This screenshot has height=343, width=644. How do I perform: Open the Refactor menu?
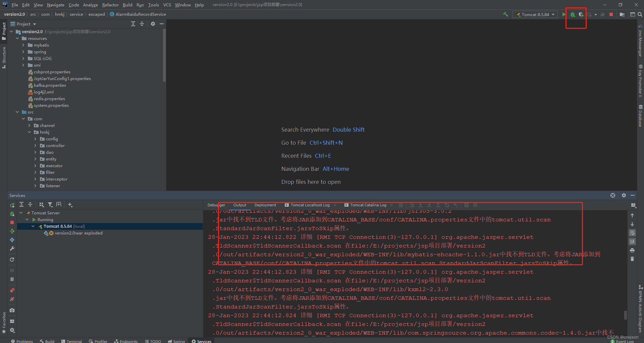[110, 5]
